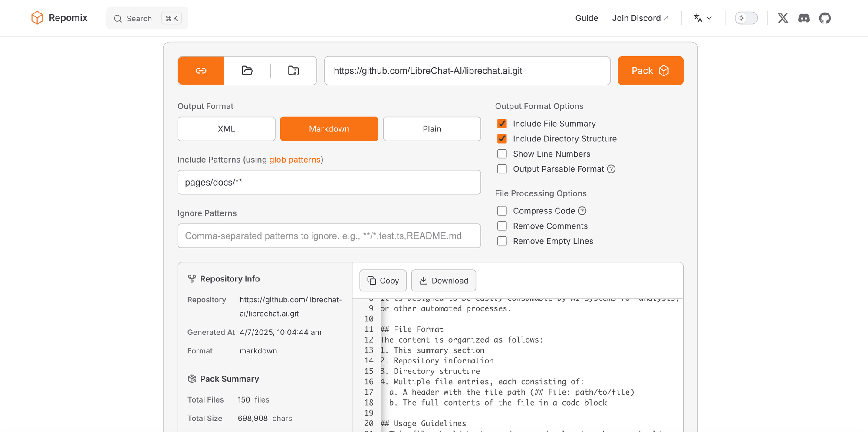Click the Total Files value 150

[x=244, y=400]
